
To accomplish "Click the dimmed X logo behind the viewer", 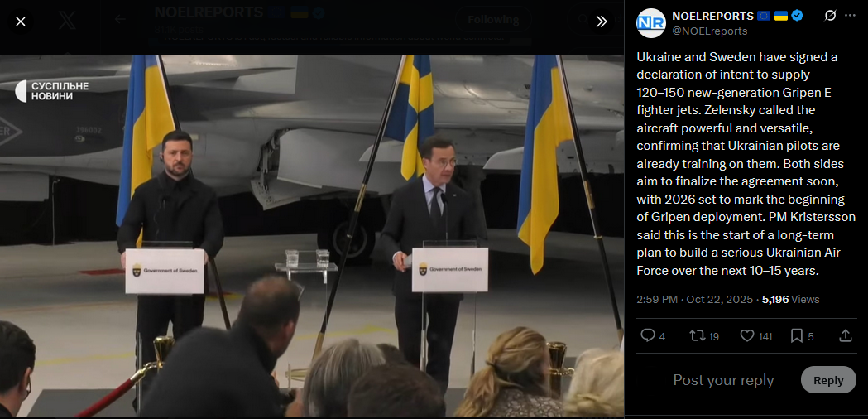I will click(x=67, y=21).
